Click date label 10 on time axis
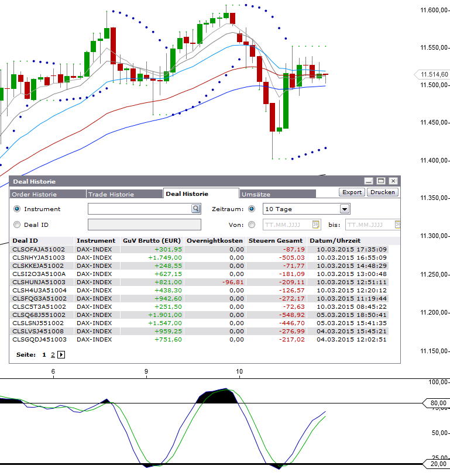 coord(239,371)
